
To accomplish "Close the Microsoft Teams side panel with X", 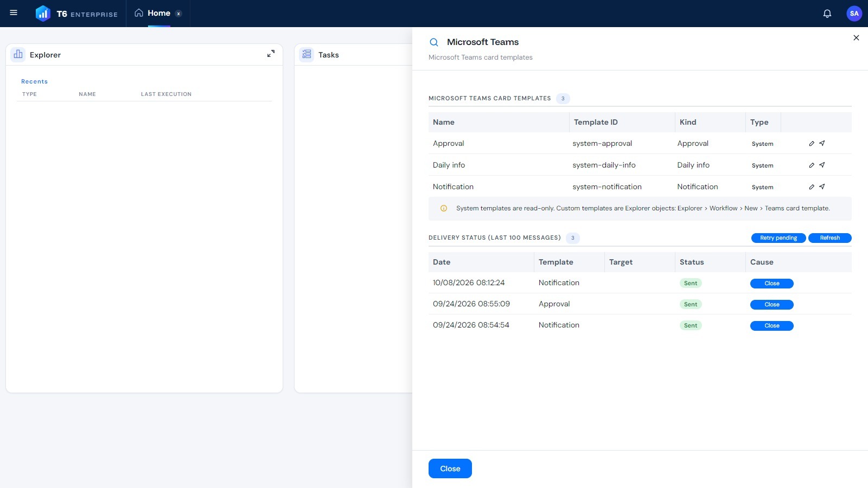I will tap(856, 38).
